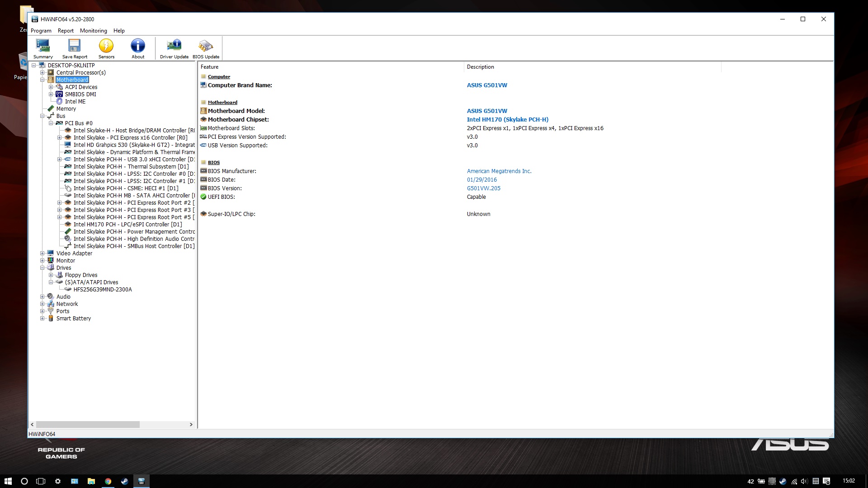
Task: Expand the Smart Battery node
Action: tap(42, 319)
